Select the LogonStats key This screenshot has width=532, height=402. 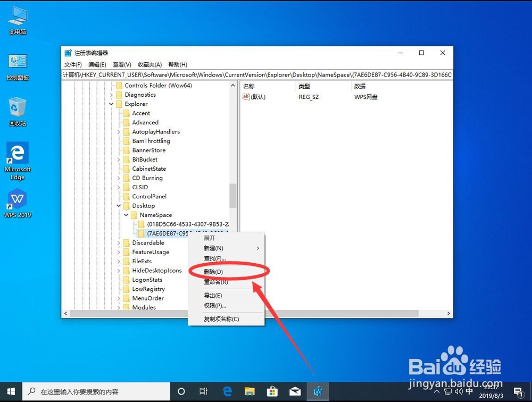pos(147,280)
